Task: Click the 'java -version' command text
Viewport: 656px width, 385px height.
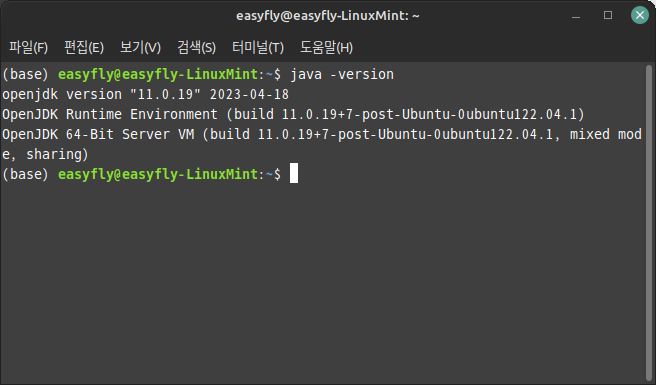Action: point(342,74)
